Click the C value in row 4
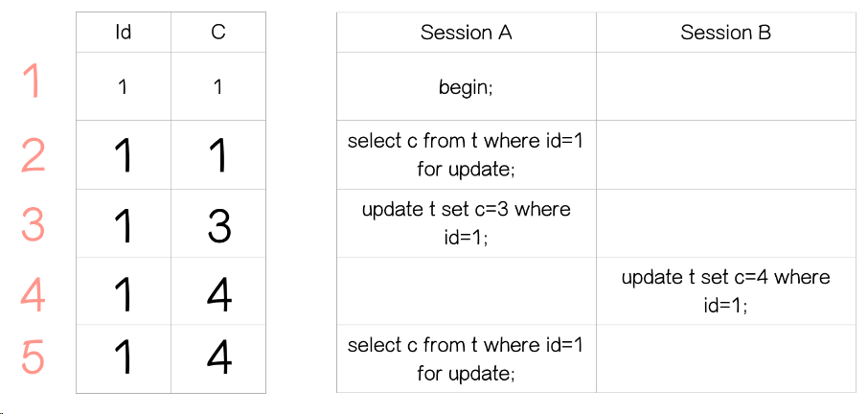868x414 pixels. (x=218, y=294)
